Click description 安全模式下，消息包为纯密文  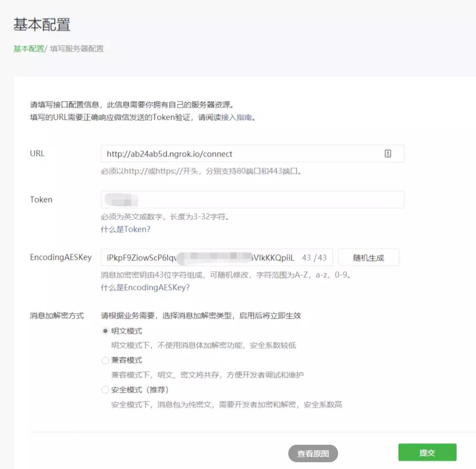161,405
